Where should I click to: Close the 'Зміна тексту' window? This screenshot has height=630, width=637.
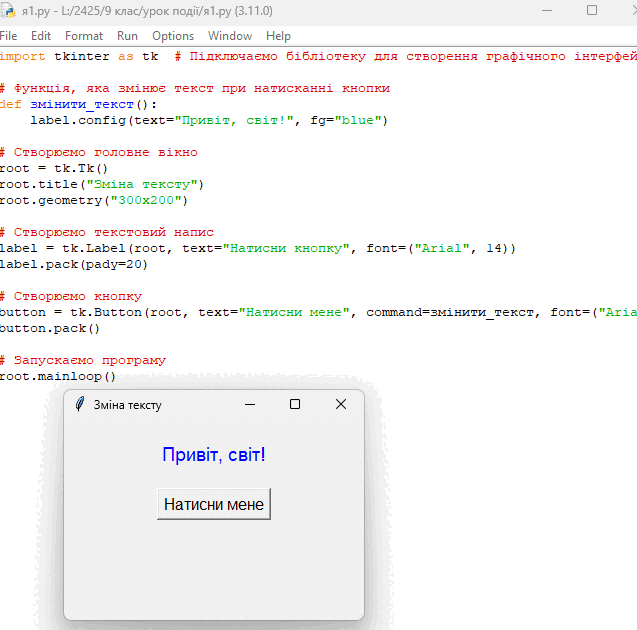pos(341,404)
